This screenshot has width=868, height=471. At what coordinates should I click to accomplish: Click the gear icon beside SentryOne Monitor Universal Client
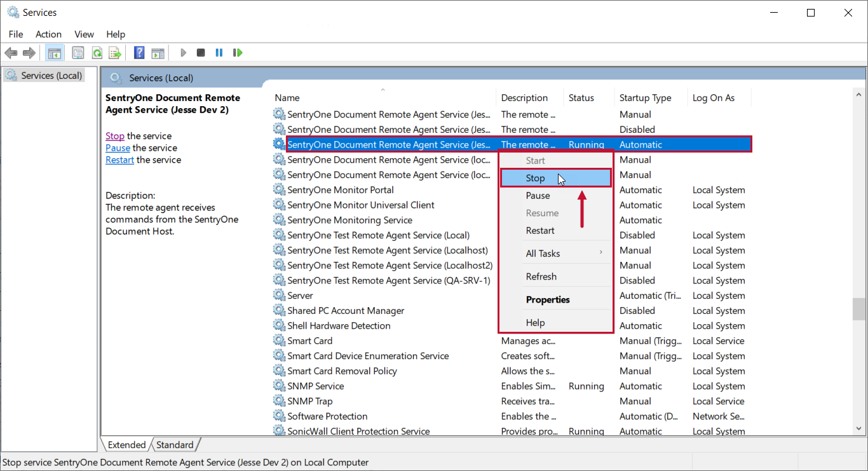coord(279,205)
